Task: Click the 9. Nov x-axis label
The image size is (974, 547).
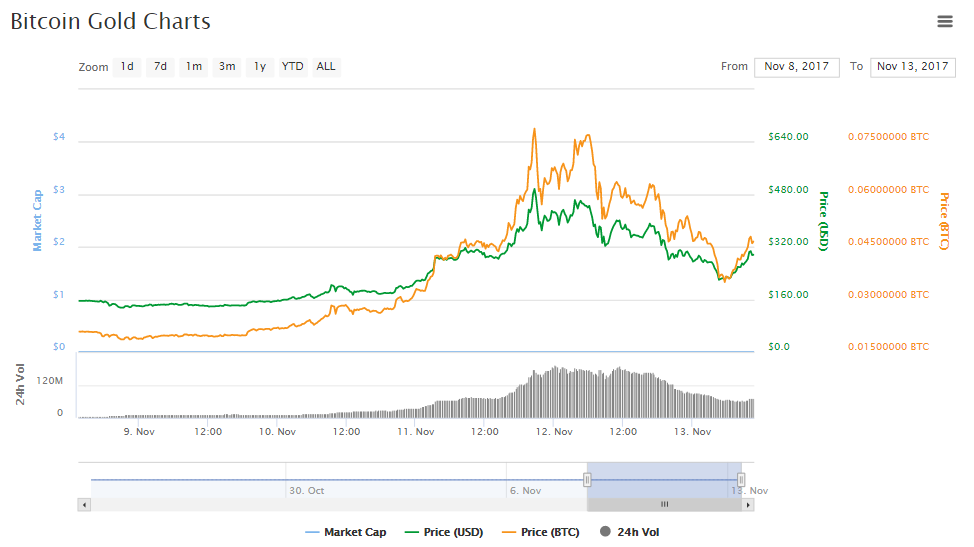Action: pyautogui.click(x=139, y=432)
